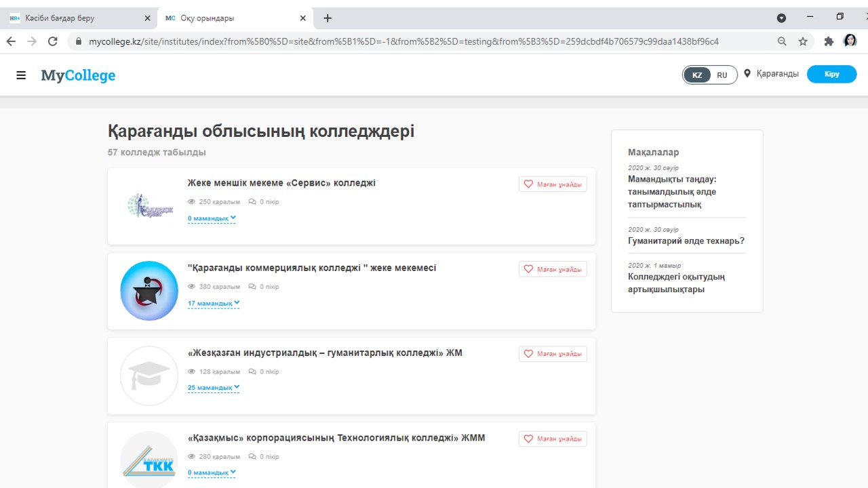Open a new browser tab
The height and width of the screenshot is (488, 868).
(x=328, y=18)
